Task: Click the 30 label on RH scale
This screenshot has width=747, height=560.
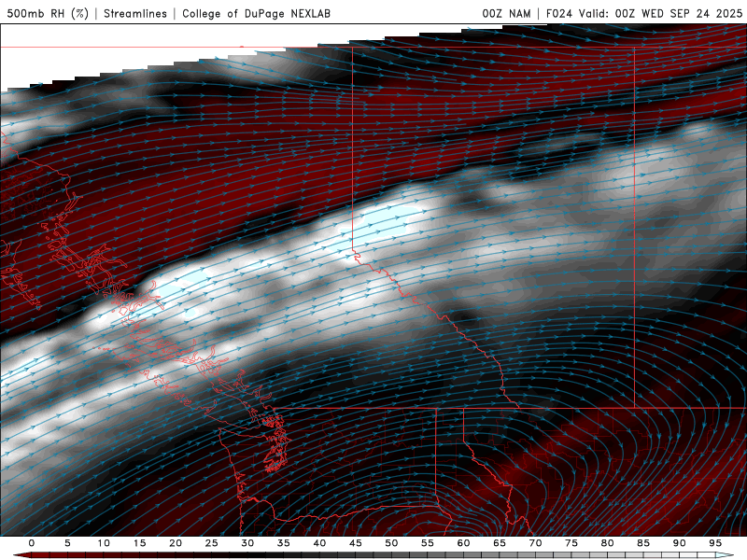Action: [x=247, y=543]
